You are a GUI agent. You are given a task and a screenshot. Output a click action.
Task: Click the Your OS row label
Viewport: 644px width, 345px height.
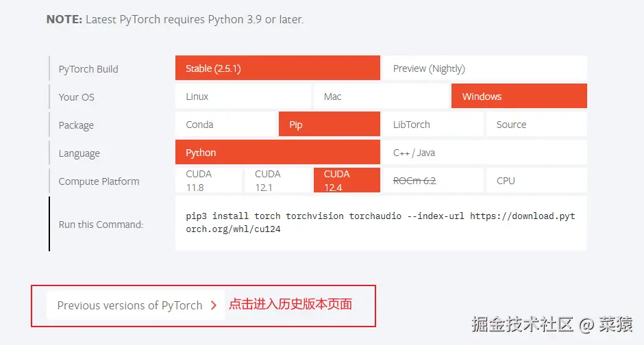tap(77, 97)
